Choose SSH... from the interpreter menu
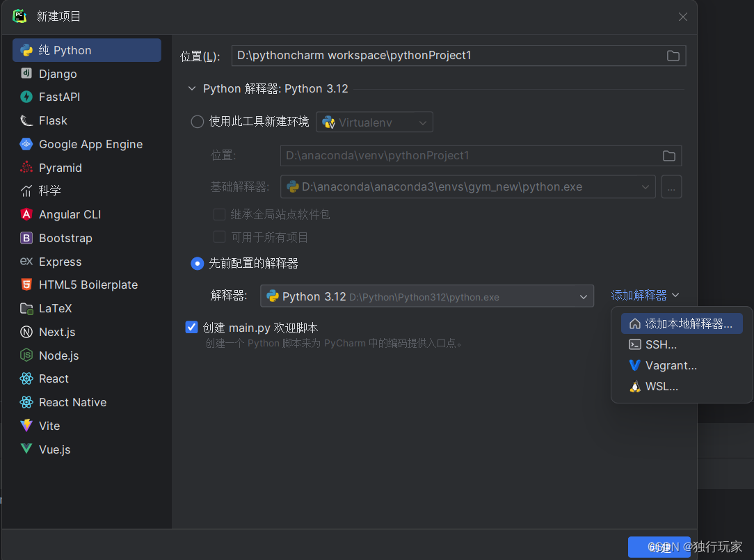The width and height of the screenshot is (754, 560). tap(682, 344)
